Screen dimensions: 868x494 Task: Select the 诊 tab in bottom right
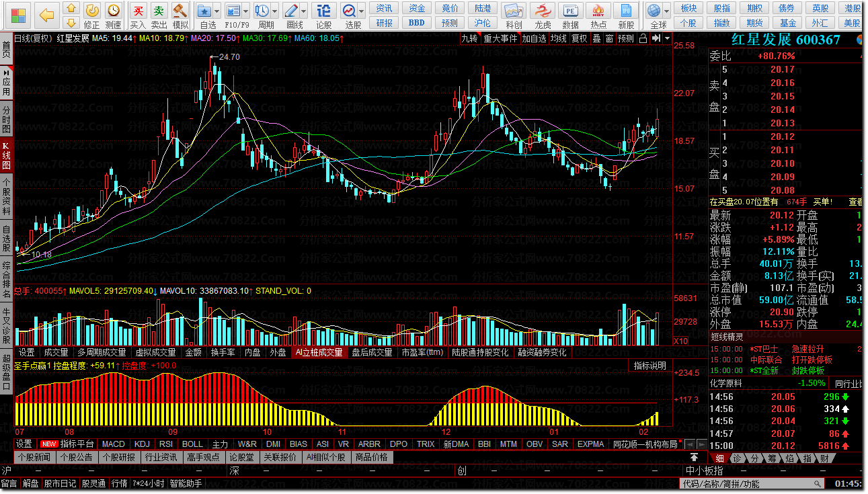(x=737, y=458)
